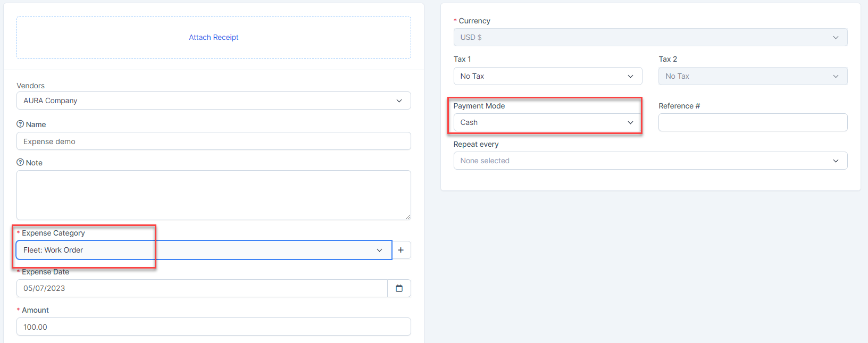
Task: Click the chevron arrow in Repeat every field
Action: point(836,161)
